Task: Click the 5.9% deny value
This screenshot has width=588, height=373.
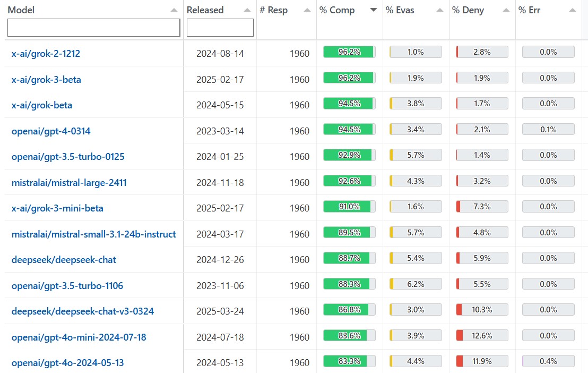Action: pos(482,258)
